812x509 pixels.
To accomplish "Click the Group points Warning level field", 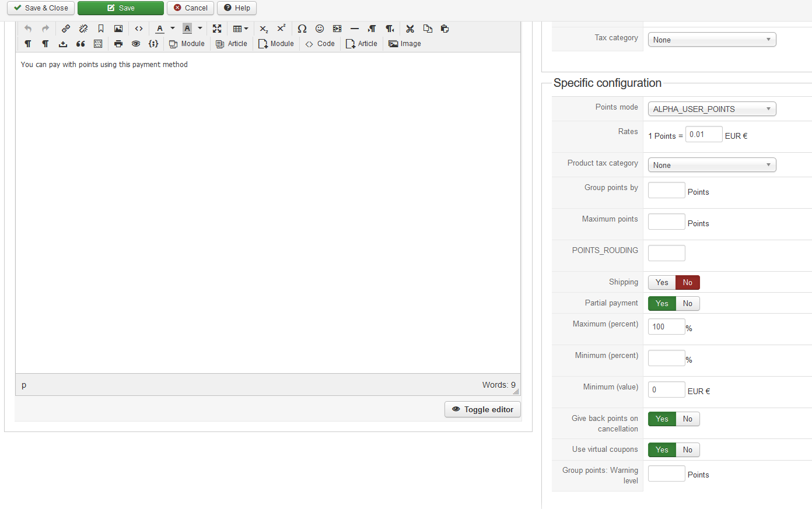I will coord(667,473).
